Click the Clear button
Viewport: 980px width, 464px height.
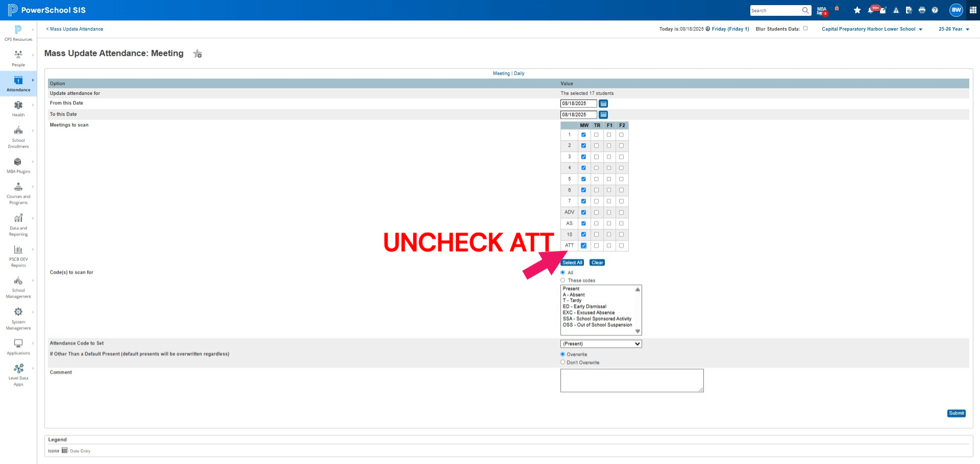coord(597,263)
